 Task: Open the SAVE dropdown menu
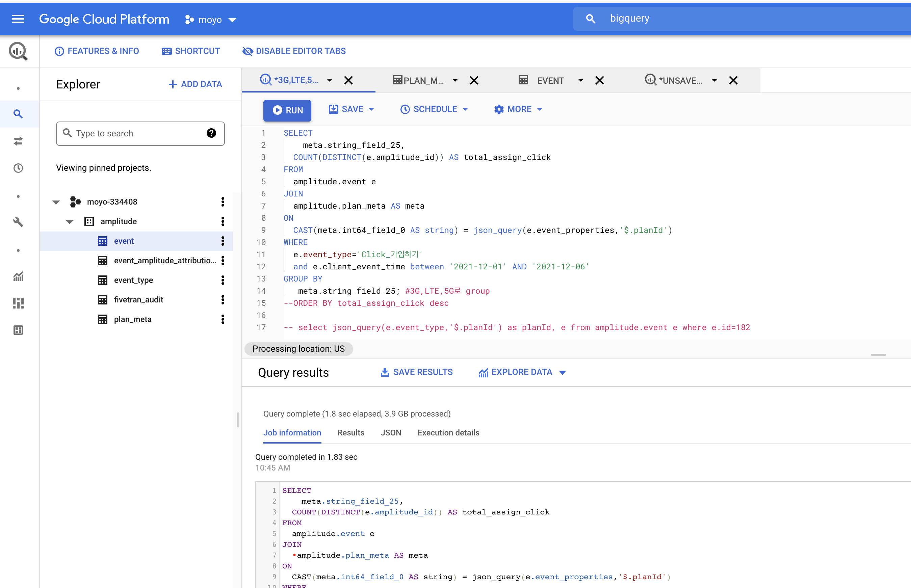coord(352,109)
